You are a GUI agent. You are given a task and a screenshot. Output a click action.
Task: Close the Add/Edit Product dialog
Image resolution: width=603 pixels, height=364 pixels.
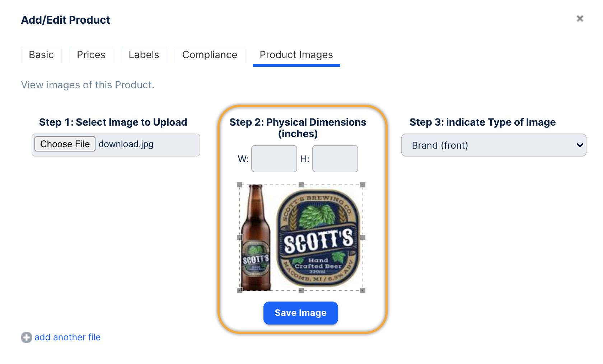(580, 18)
